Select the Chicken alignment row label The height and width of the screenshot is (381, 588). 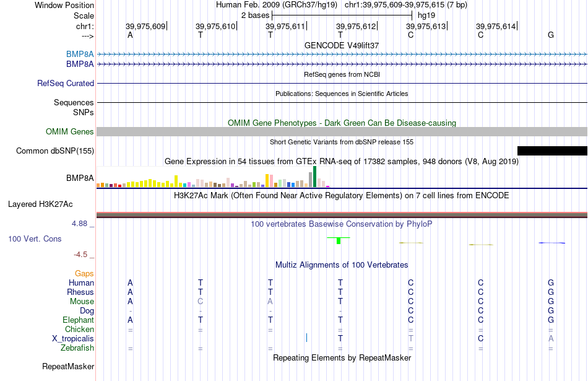point(79,329)
